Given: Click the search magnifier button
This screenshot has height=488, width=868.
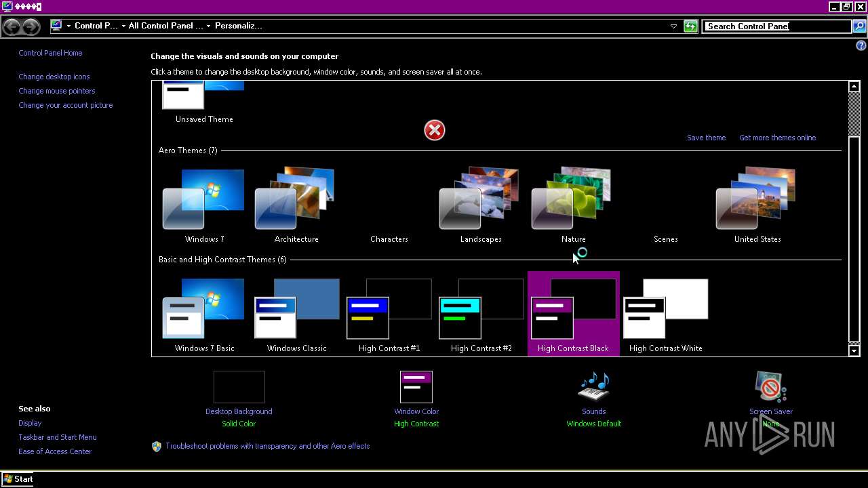Looking at the screenshot, I should (x=859, y=26).
